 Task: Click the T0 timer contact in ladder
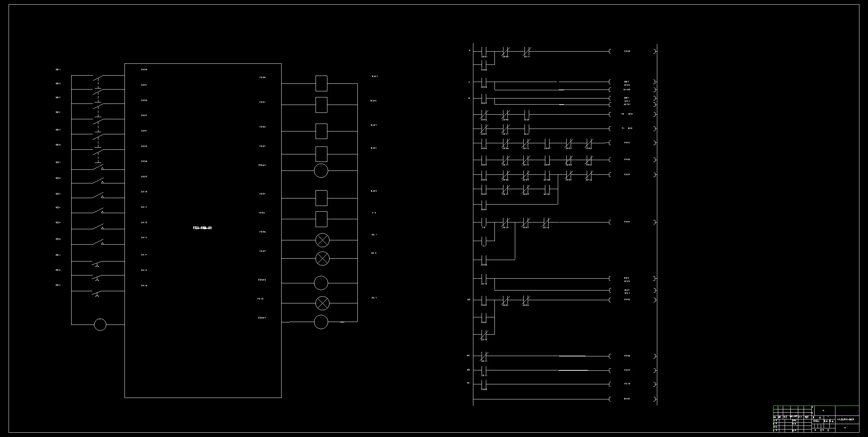click(x=484, y=222)
